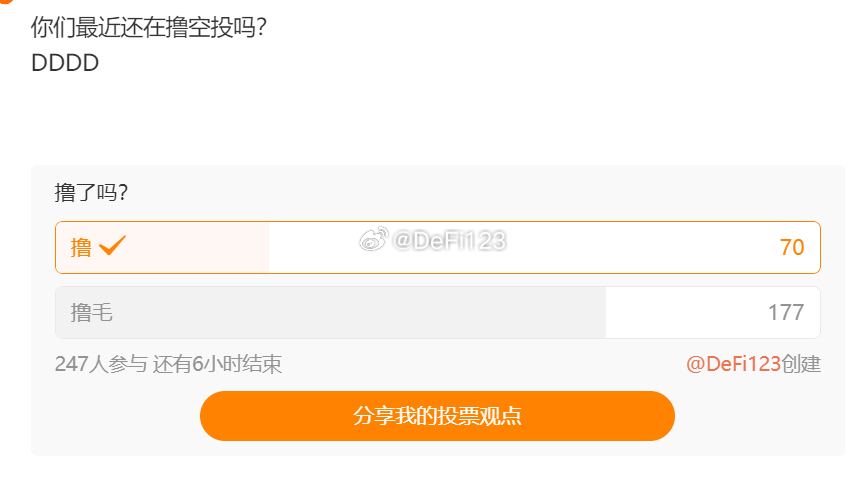The width and height of the screenshot is (868, 477).
Task: Click the DDDD text line
Action: 65,63
